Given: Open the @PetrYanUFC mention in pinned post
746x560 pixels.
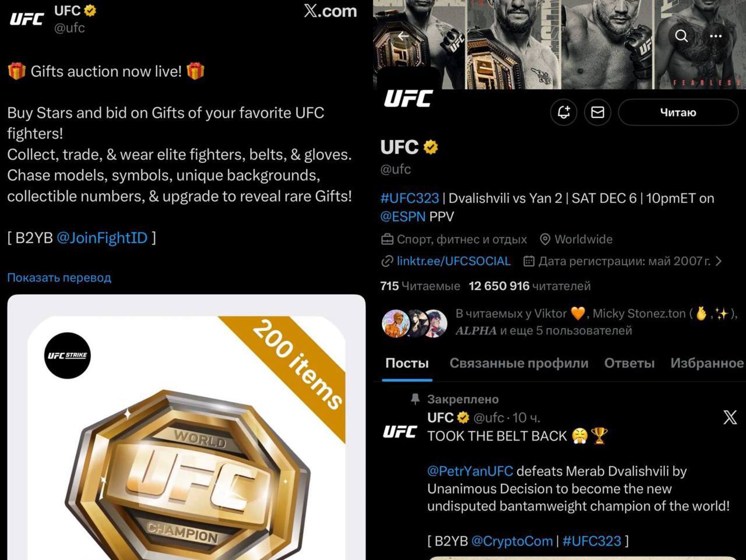Looking at the screenshot, I should coord(470,471).
